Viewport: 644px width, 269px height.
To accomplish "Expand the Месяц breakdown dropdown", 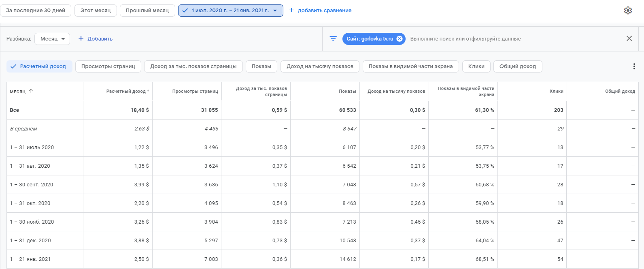I will click(x=52, y=39).
